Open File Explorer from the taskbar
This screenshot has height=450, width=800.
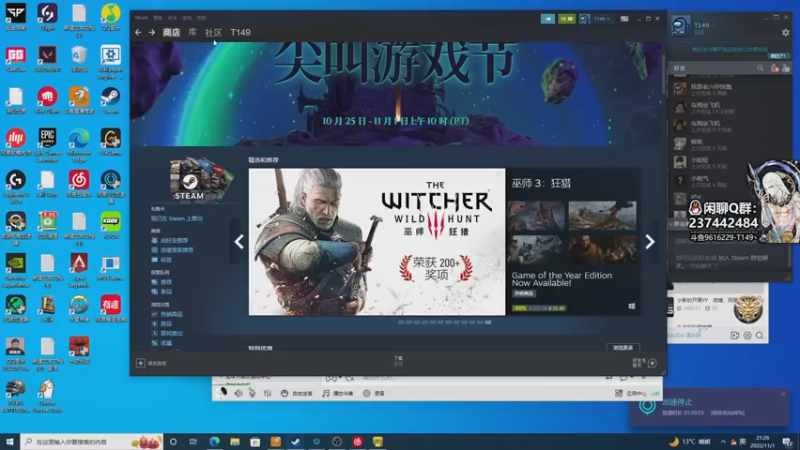click(x=235, y=442)
